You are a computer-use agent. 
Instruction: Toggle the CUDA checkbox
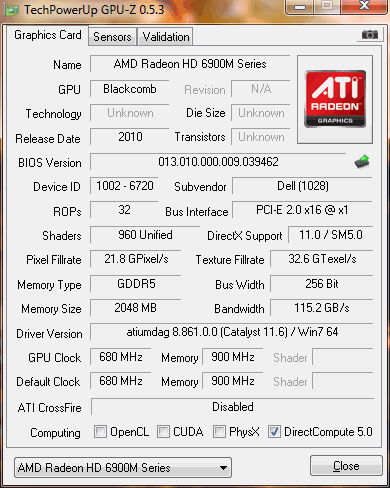(163, 432)
